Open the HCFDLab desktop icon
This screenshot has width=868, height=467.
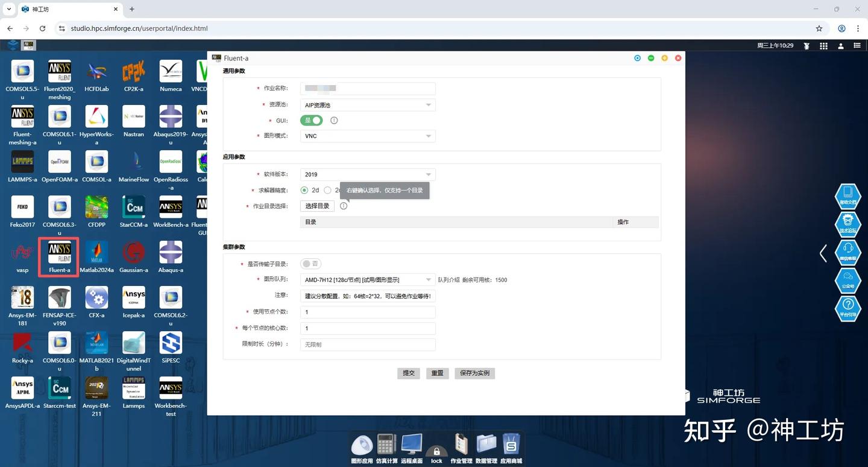click(96, 71)
